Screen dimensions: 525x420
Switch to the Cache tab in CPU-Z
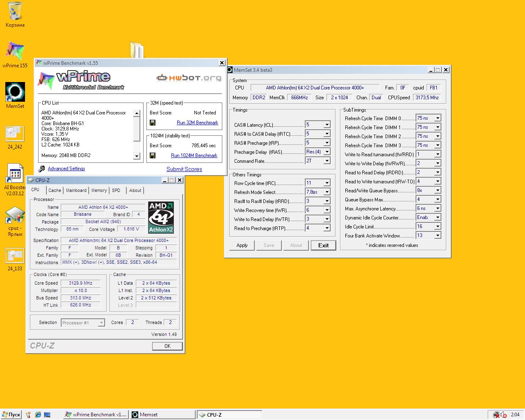(55, 190)
